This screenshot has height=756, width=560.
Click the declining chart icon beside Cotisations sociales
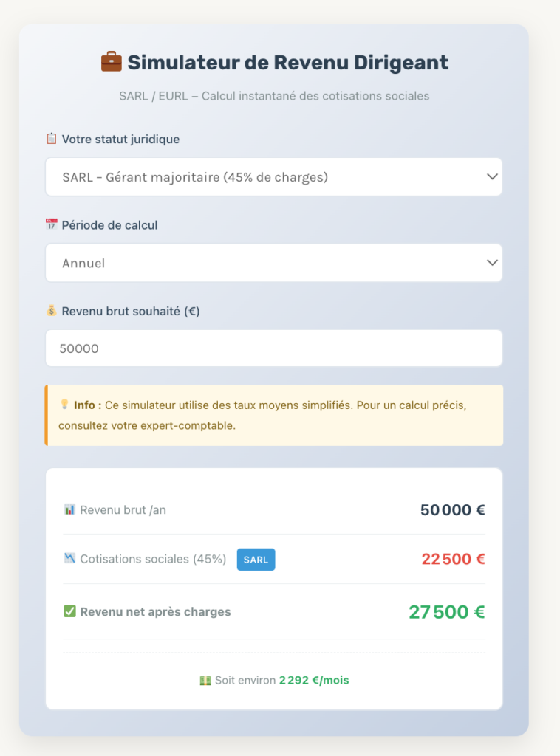point(69,559)
